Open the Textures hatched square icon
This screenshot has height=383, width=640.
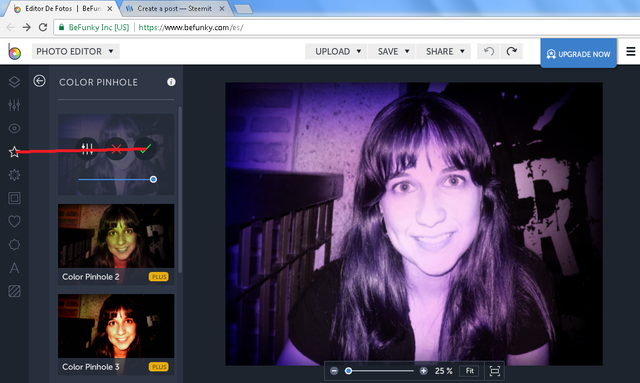tap(14, 291)
